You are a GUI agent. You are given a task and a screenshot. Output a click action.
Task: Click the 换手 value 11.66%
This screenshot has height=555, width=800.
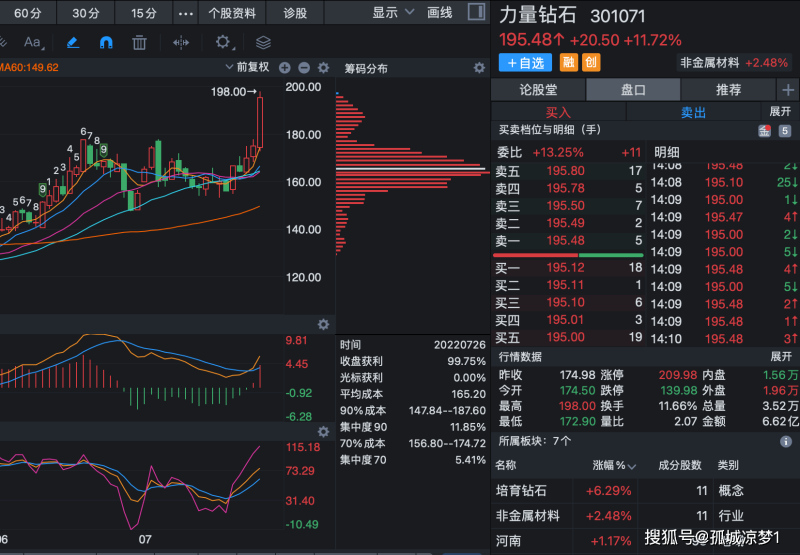[678, 406]
